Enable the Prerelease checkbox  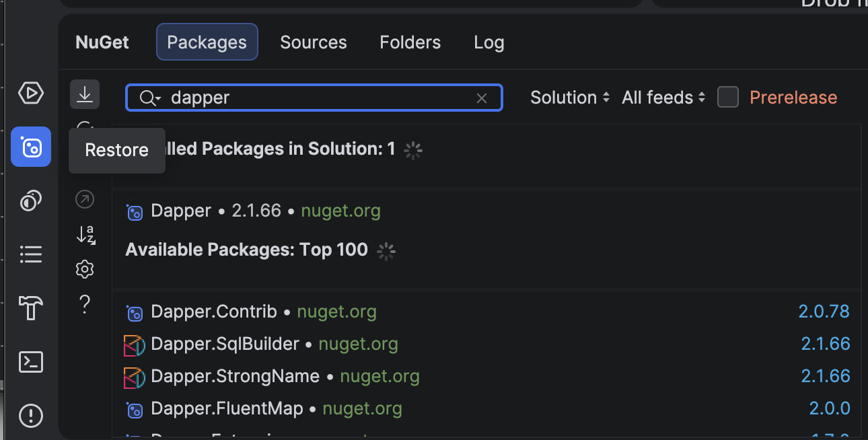727,98
